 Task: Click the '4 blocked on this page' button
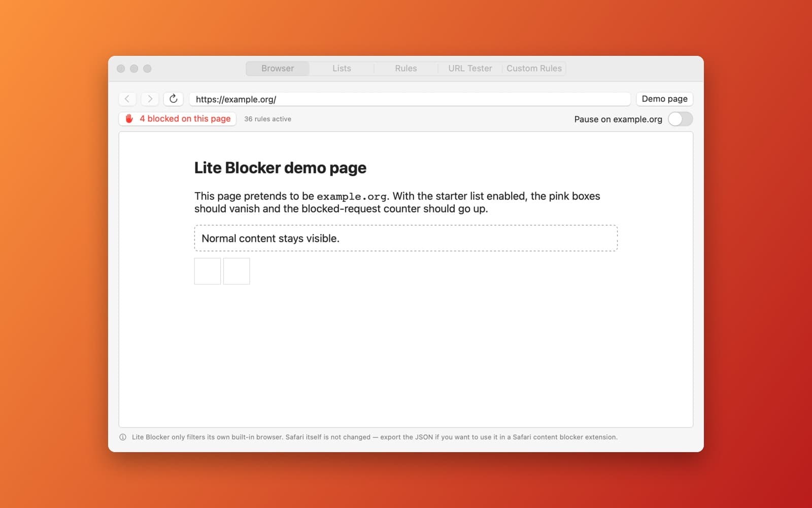[x=177, y=118]
